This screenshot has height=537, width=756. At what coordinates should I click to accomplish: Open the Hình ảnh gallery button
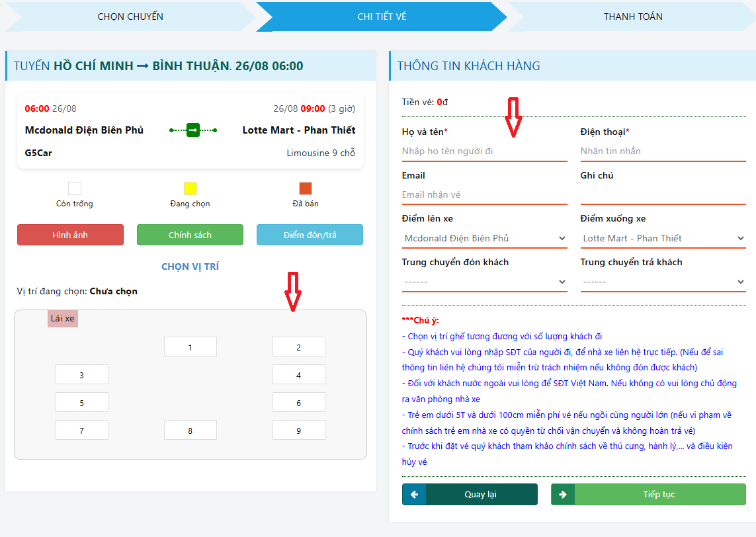click(x=70, y=235)
